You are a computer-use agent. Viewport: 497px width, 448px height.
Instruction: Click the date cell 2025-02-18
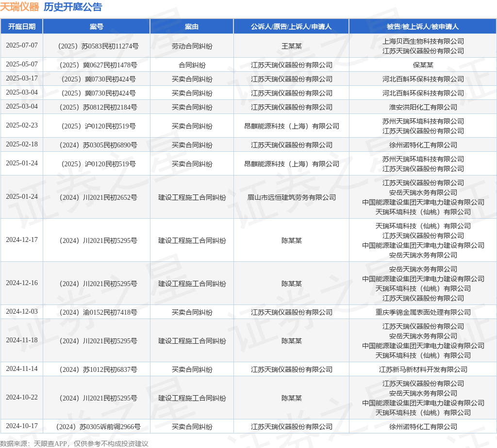[21, 144]
